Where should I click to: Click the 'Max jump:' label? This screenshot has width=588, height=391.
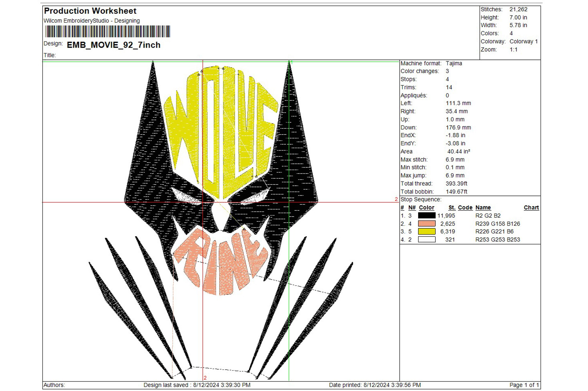click(x=413, y=176)
